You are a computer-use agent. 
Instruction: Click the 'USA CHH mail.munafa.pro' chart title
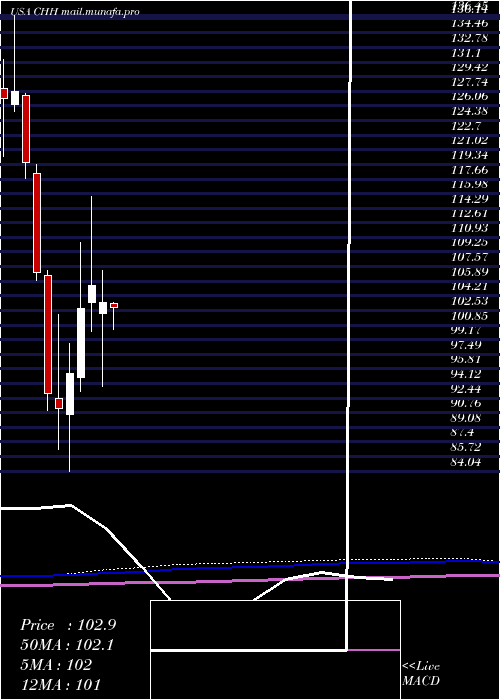pos(75,12)
